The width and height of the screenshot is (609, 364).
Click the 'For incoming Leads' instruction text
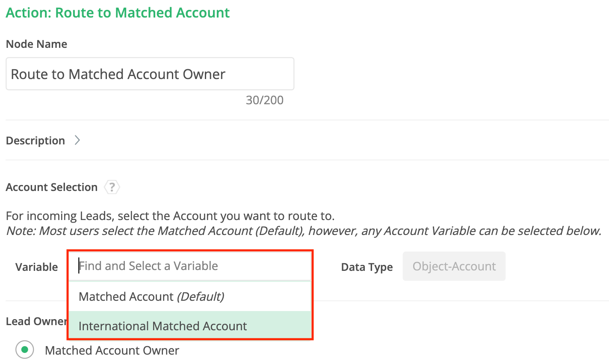pyautogui.click(x=170, y=216)
